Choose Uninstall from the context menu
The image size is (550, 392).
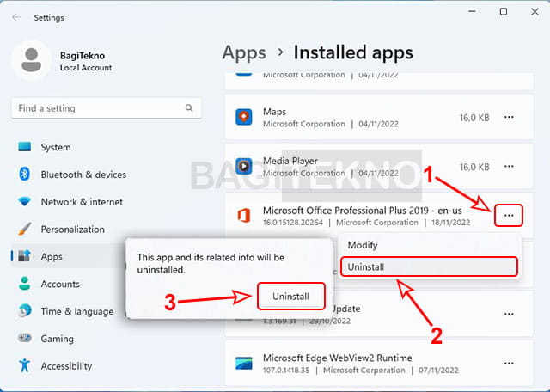[x=429, y=267]
